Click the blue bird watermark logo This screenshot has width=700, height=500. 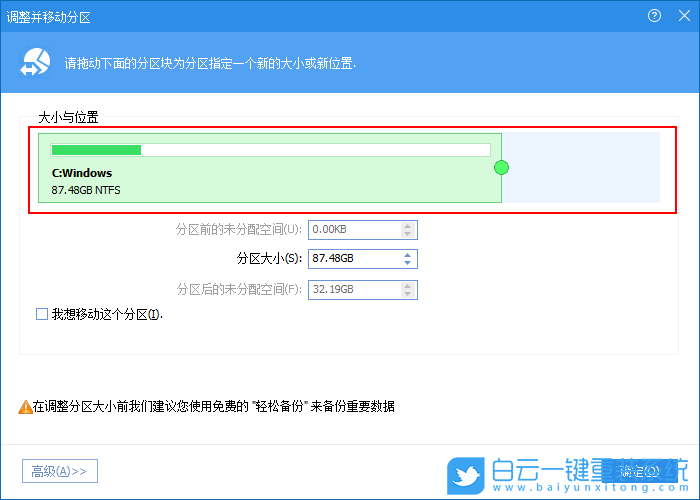(x=464, y=472)
